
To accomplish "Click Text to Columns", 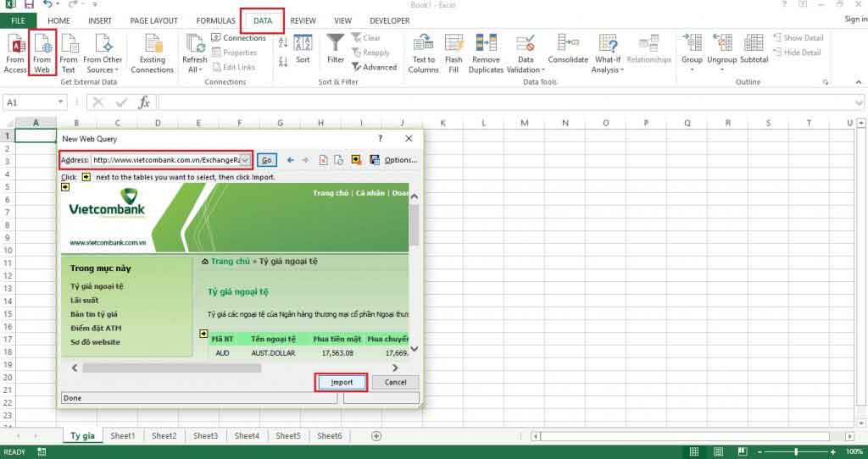I will (424, 53).
